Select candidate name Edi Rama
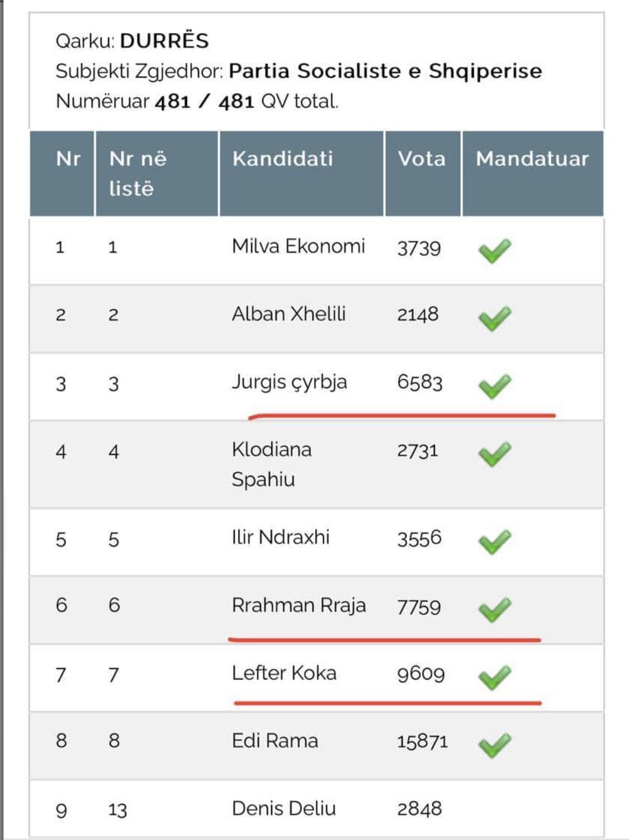Screen dimensions: 629x840 pyautogui.click(x=275, y=741)
